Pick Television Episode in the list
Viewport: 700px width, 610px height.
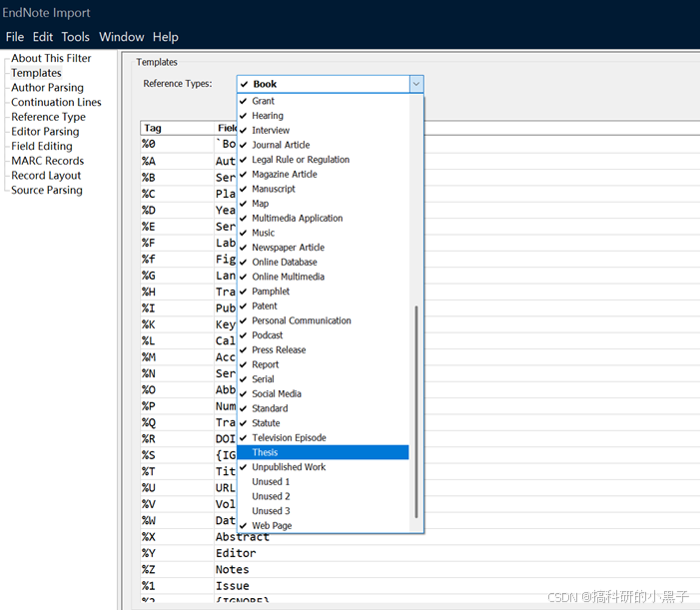tap(323, 437)
